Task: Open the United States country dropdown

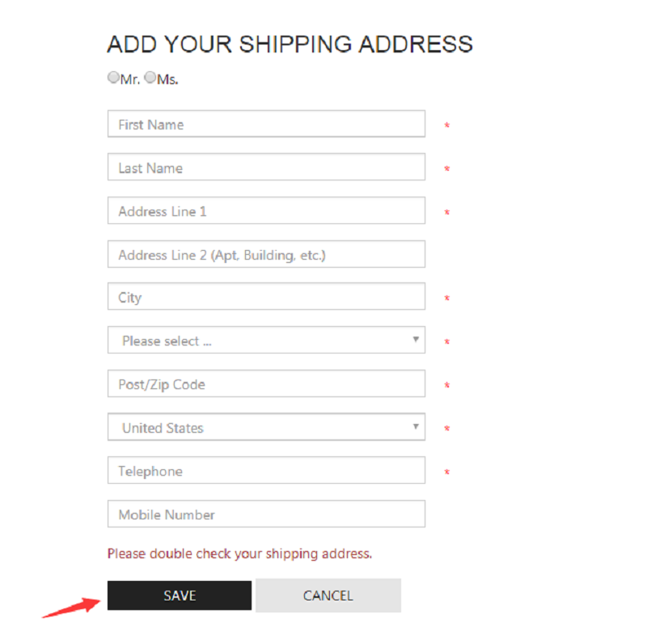Action: 266,427
